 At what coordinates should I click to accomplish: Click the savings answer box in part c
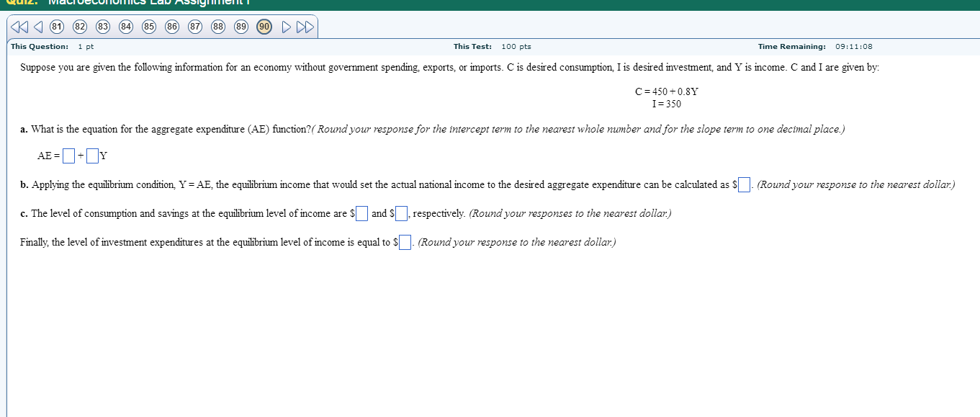click(x=400, y=213)
